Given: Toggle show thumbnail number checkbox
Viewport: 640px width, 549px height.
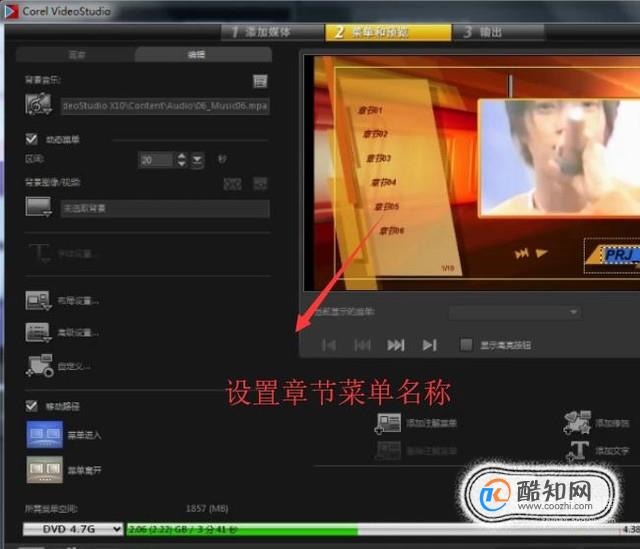Looking at the screenshot, I should click(x=466, y=345).
